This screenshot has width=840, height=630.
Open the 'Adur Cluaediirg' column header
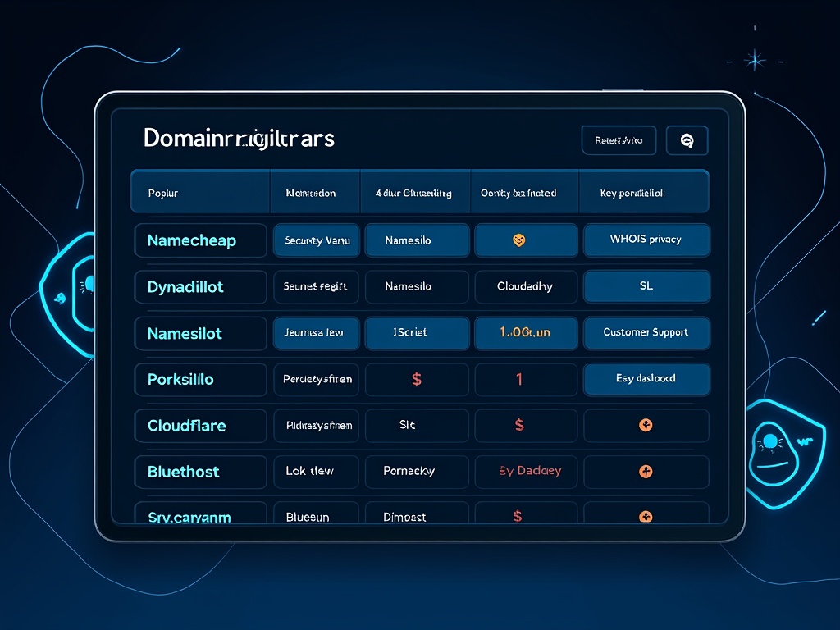(x=415, y=193)
